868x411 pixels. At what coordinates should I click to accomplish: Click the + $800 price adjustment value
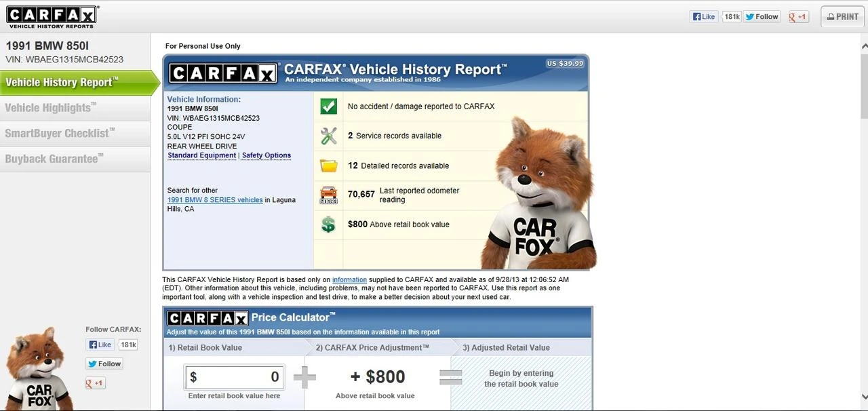pos(378,377)
